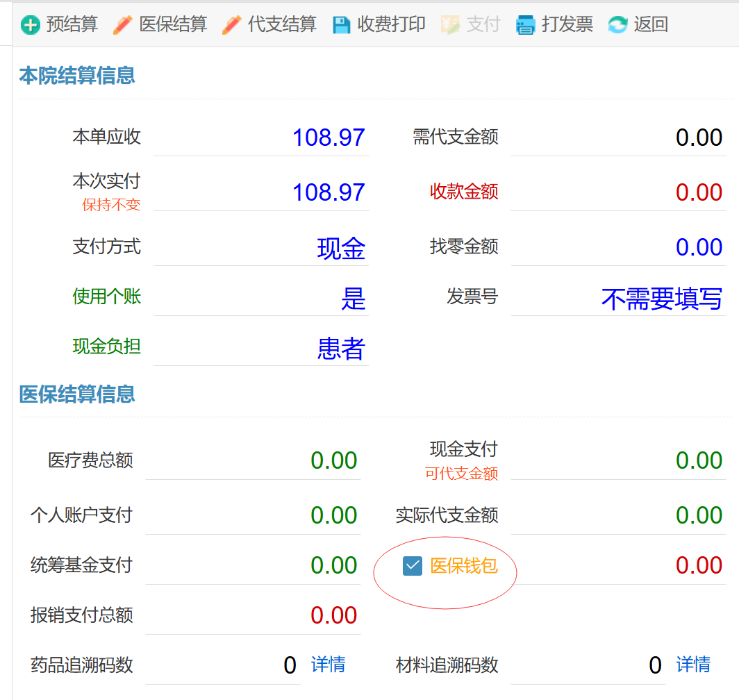The image size is (739, 700).
Task: Click the 医保结算信息 section heading
Action: coord(77,394)
